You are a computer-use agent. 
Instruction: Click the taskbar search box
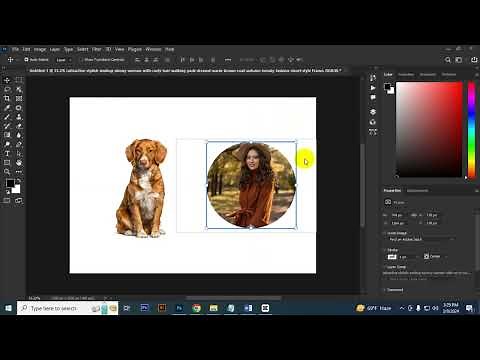68,308
